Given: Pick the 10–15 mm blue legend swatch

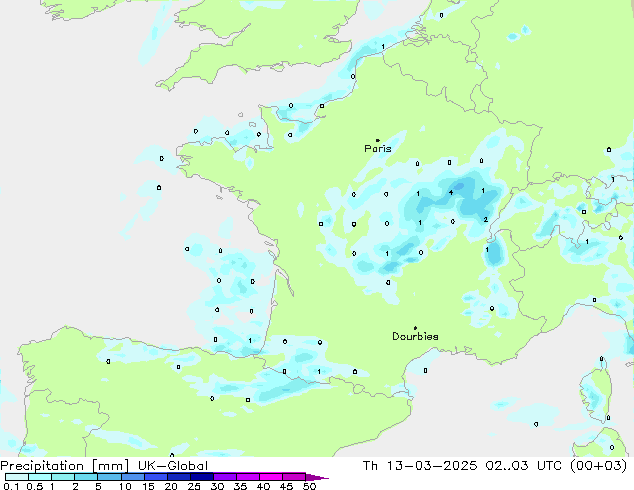Looking at the screenshot, I should (132, 477).
